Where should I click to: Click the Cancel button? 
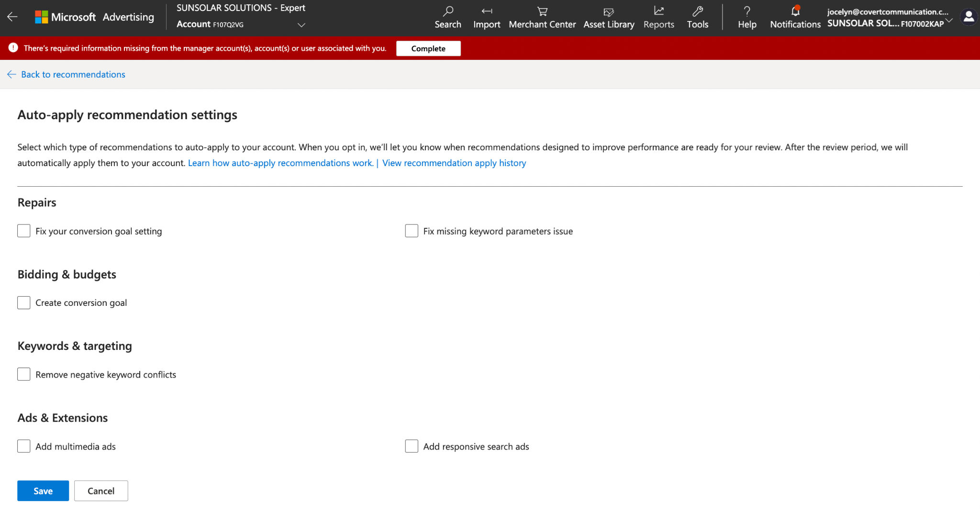coord(101,491)
